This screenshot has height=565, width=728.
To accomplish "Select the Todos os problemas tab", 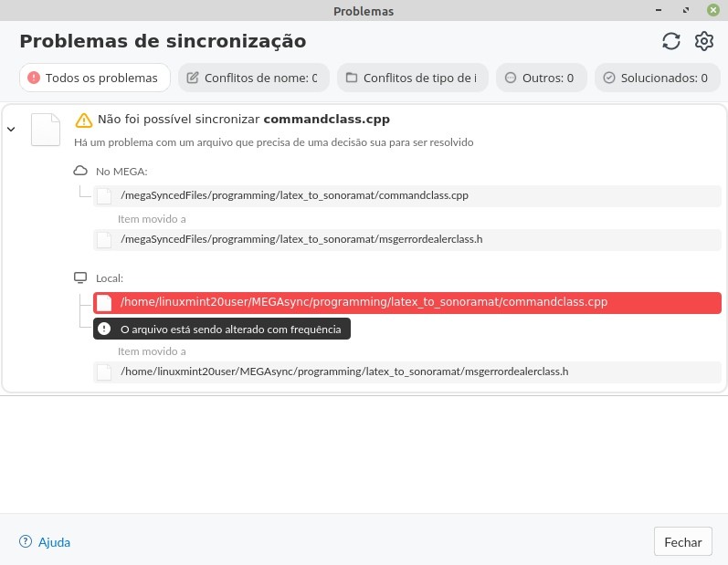I will click(x=95, y=78).
